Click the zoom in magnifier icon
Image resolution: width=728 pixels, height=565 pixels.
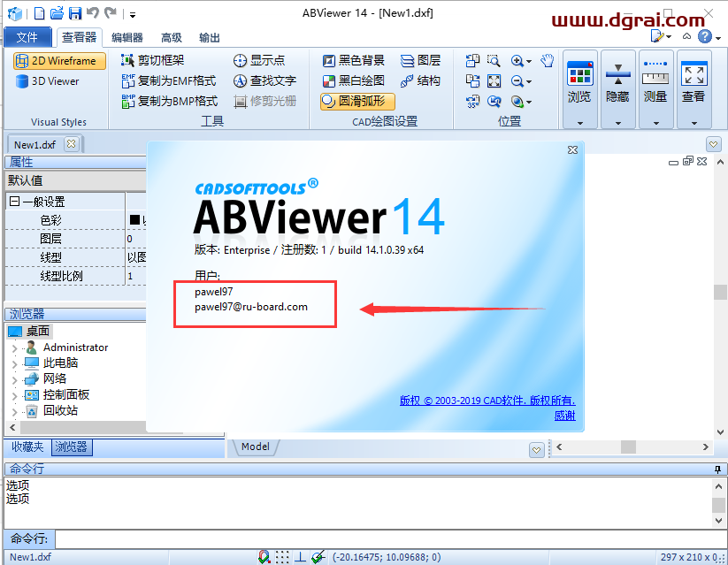517,61
